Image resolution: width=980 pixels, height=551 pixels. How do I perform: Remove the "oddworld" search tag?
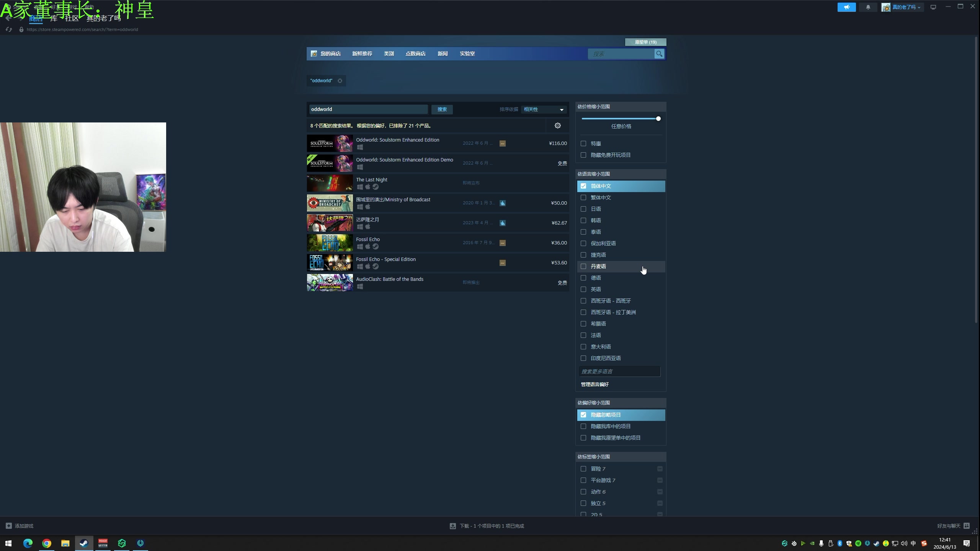tap(340, 81)
